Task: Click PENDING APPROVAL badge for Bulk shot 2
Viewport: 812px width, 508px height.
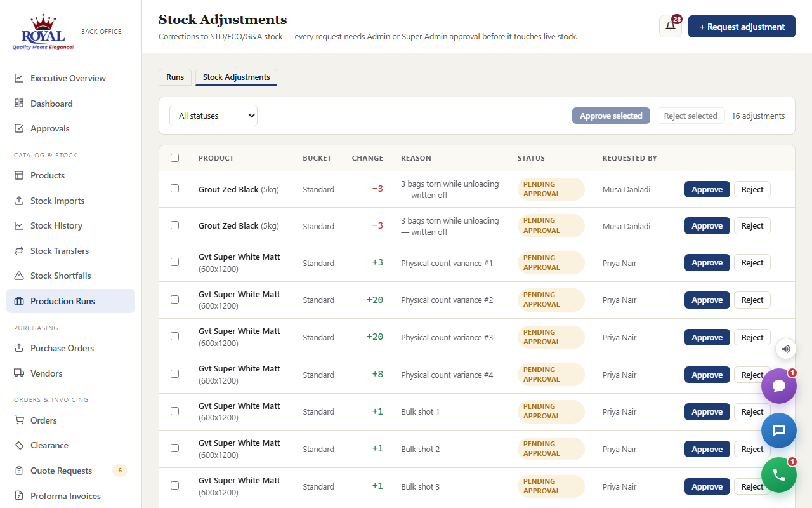Action: 551,449
